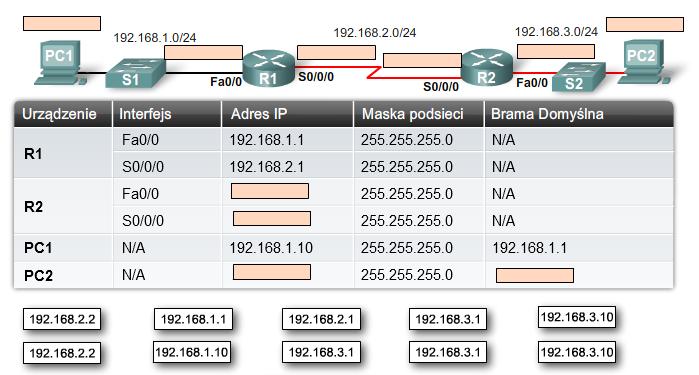This screenshot has width=699, height=375.
Task: Click N/A gateway in R2 S0/0/0 row
Action: [x=503, y=221]
